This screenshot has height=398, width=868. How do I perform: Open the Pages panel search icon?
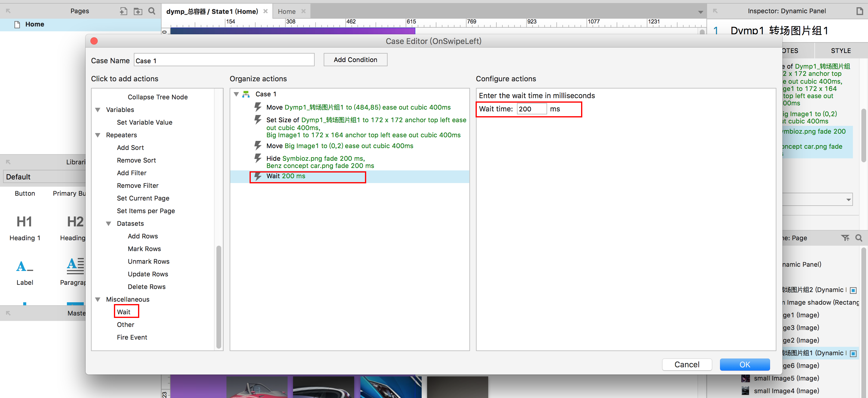tap(152, 11)
